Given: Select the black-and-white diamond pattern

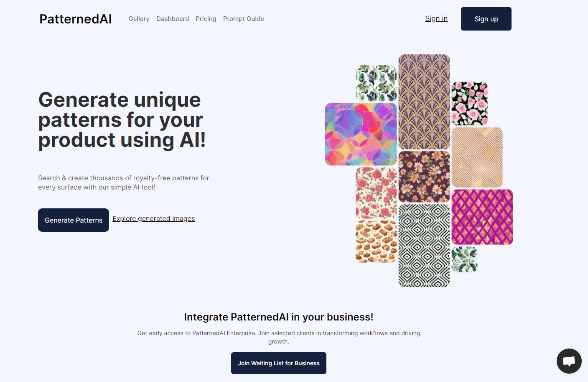Looking at the screenshot, I should 424,246.
